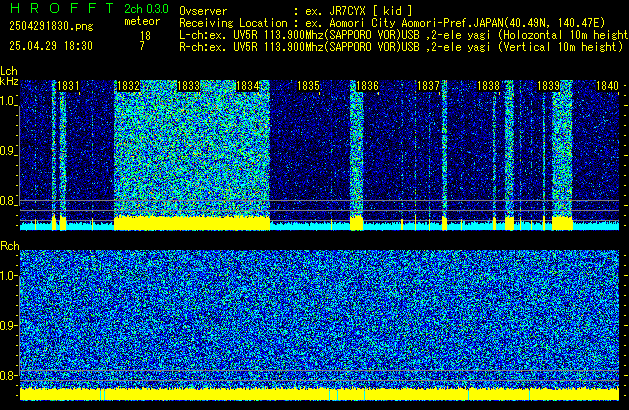Click the file name 2504291830.png
The width and height of the screenshot is (629, 410).
pyautogui.click(x=51, y=26)
